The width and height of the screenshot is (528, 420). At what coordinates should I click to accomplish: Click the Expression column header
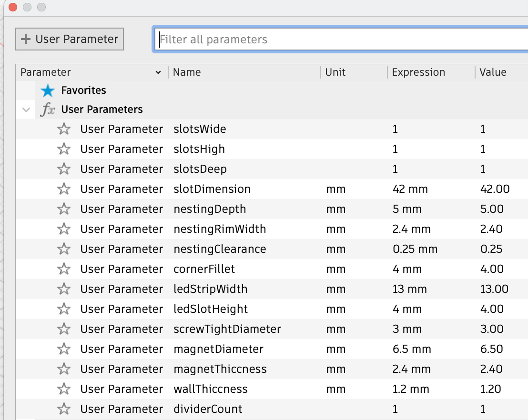pyautogui.click(x=418, y=72)
